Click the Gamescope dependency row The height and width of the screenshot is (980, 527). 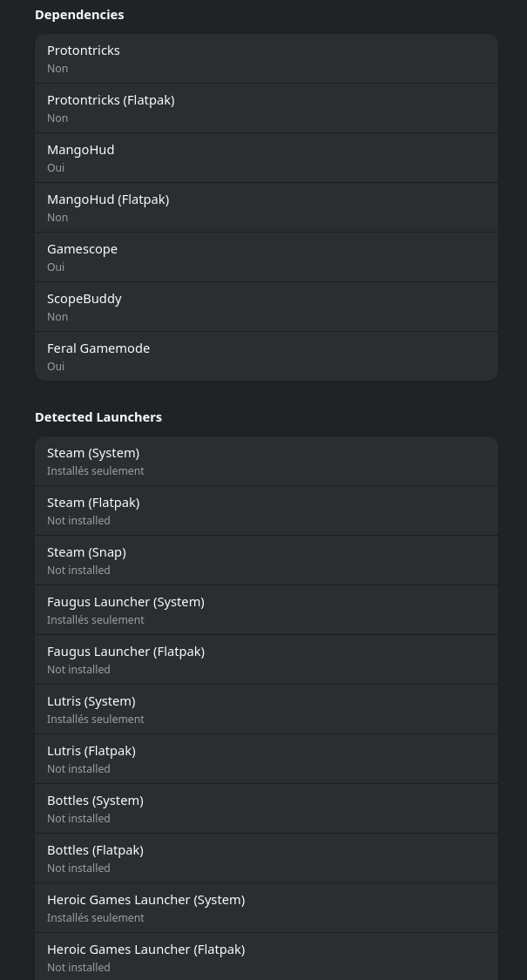pyautogui.click(x=267, y=258)
